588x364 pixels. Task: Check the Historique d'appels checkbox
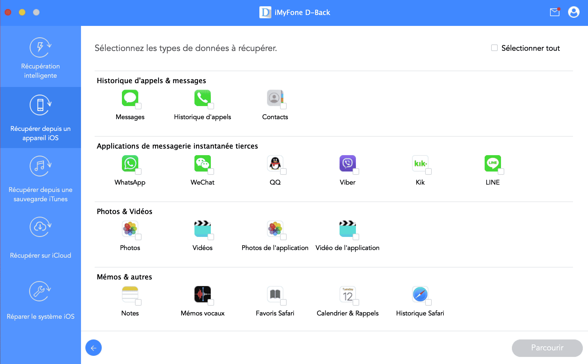tap(211, 106)
